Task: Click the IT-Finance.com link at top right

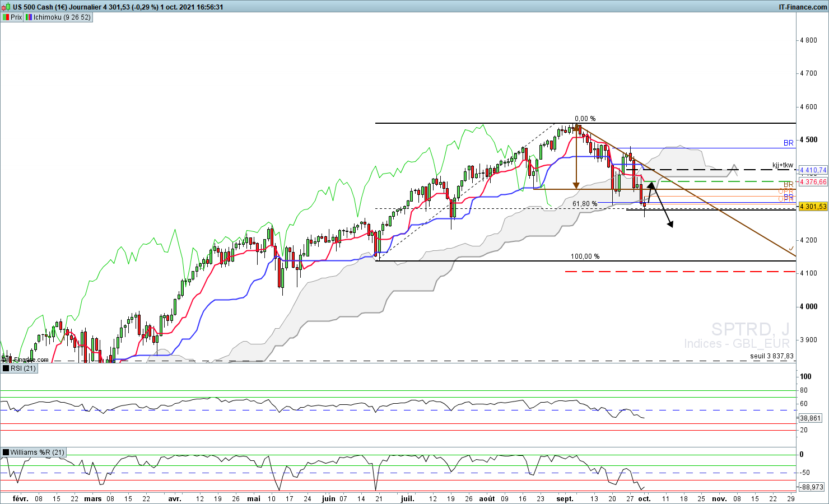Action: pyautogui.click(x=803, y=7)
